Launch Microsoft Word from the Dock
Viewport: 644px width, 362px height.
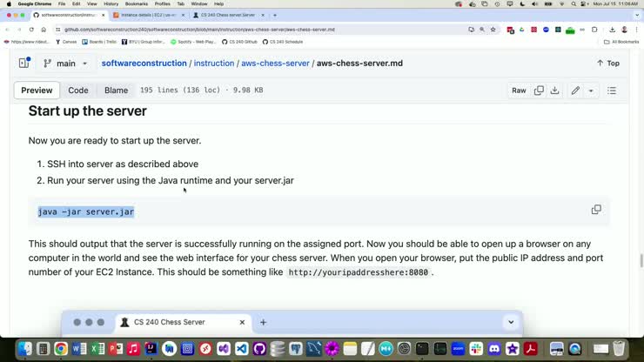coord(79,349)
